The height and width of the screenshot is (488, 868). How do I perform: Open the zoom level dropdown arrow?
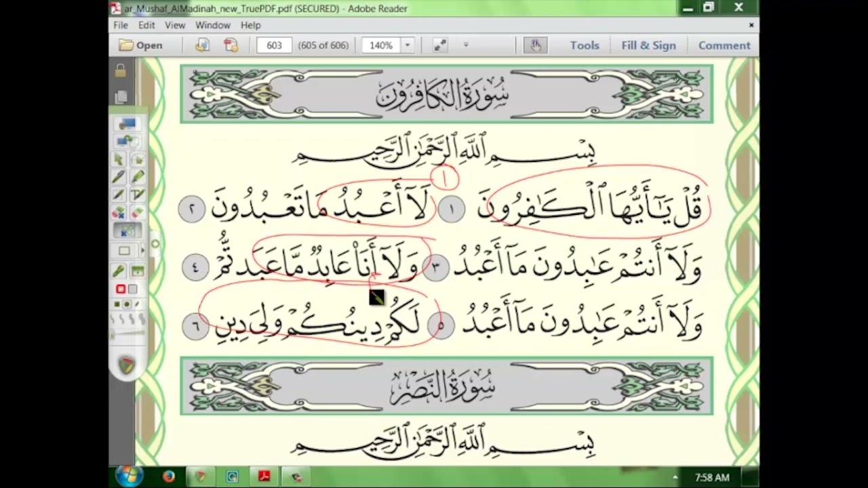pyautogui.click(x=408, y=45)
